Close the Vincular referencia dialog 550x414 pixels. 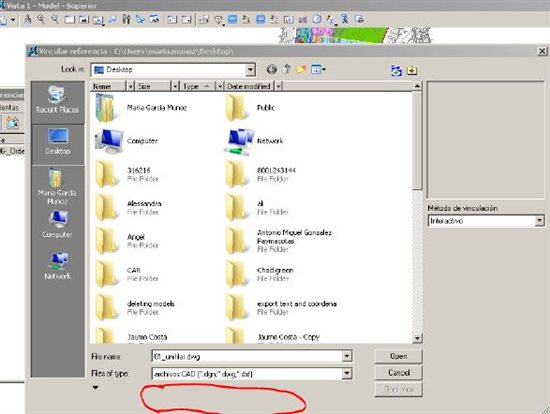[x=542, y=52]
